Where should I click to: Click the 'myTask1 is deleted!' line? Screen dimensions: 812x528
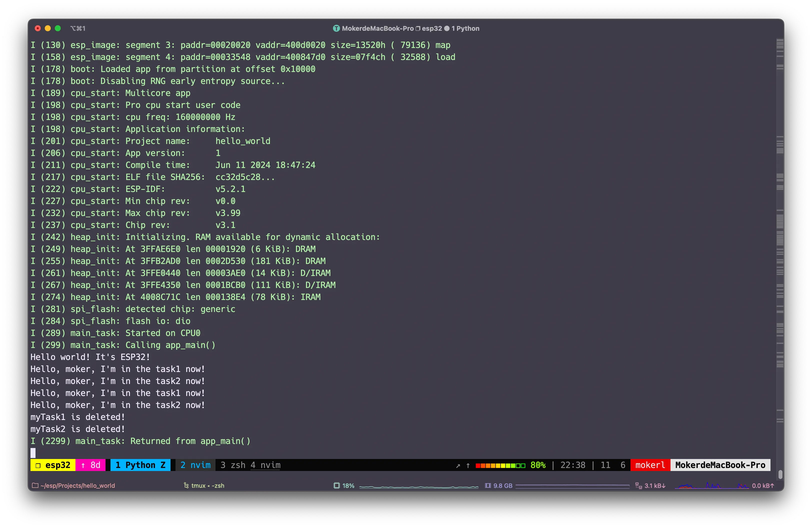click(x=78, y=417)
